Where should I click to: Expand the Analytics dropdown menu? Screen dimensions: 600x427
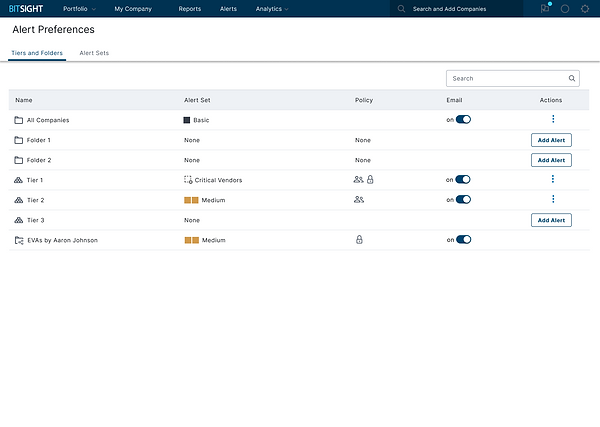[x=272, y=8]
